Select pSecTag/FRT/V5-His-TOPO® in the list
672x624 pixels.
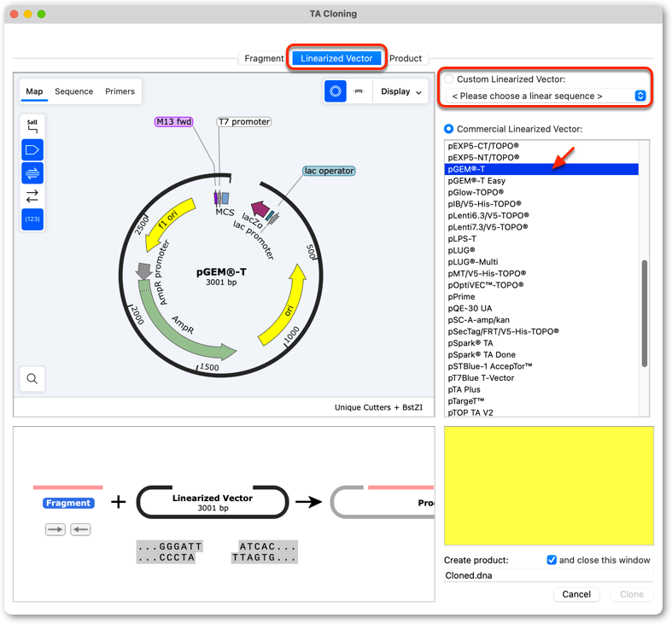point(541,332)
